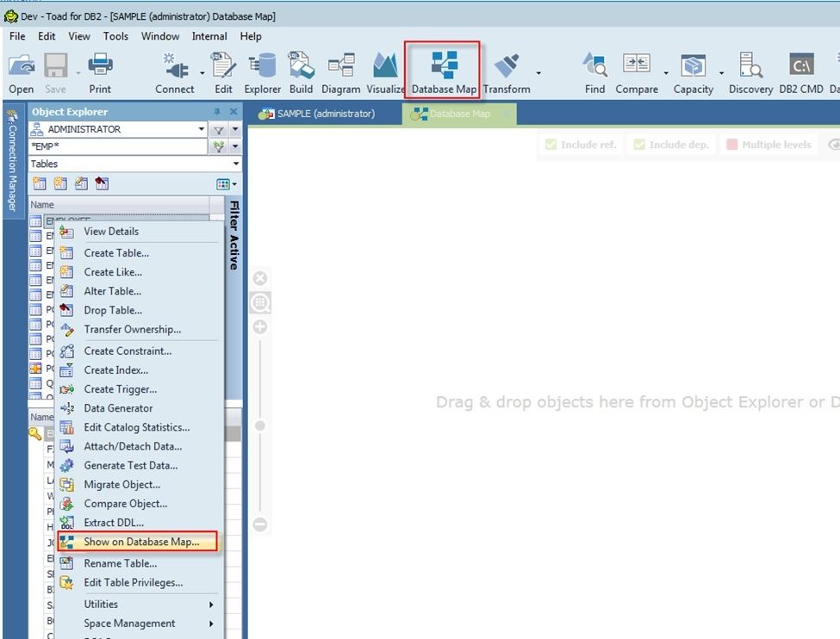Click the Create Table icon in Object Explorer toolbar
The width and height of the screenshot is (840, 639).
(x=39, y=183)
